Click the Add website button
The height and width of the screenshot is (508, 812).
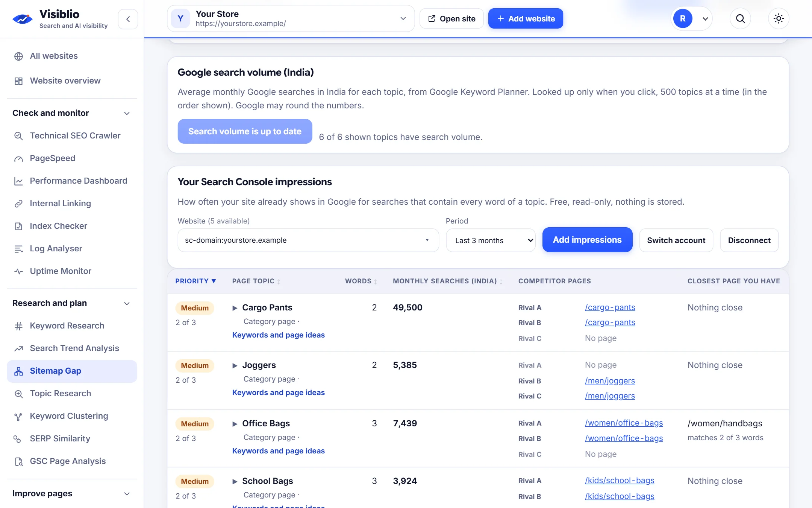pyautogui.click(x=526, y=18)
